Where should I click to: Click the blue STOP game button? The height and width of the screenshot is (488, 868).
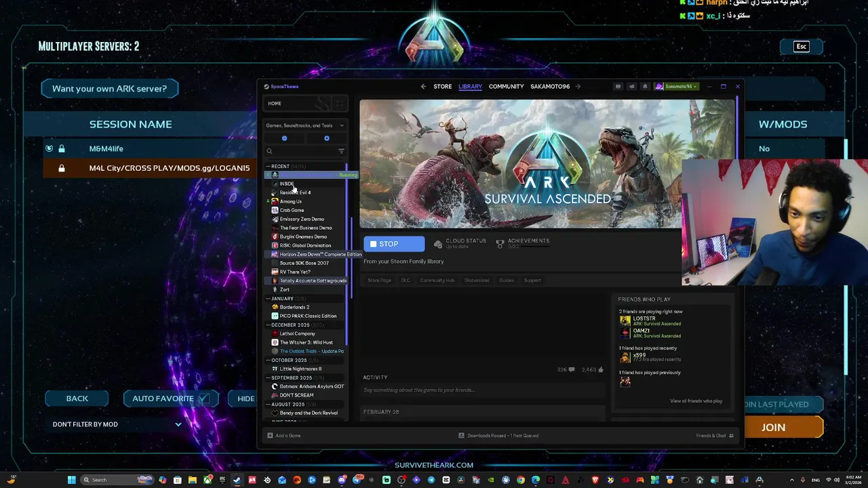[x=394, y=244]
